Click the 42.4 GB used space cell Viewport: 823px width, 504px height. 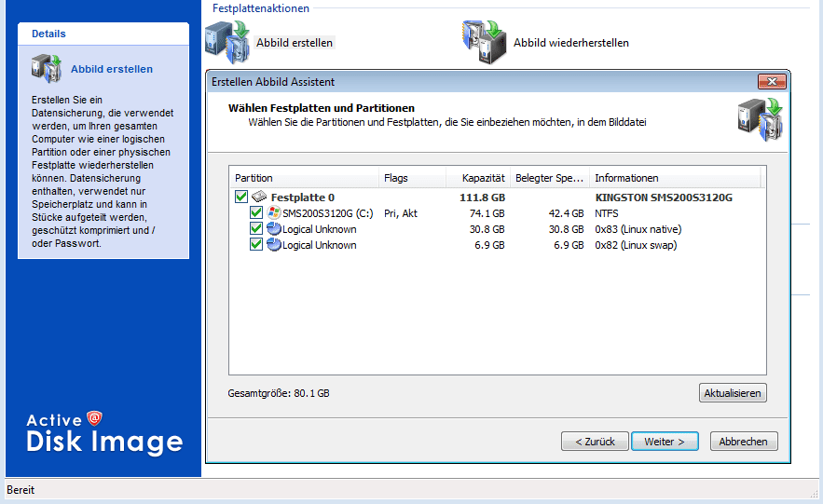[567, 213]
